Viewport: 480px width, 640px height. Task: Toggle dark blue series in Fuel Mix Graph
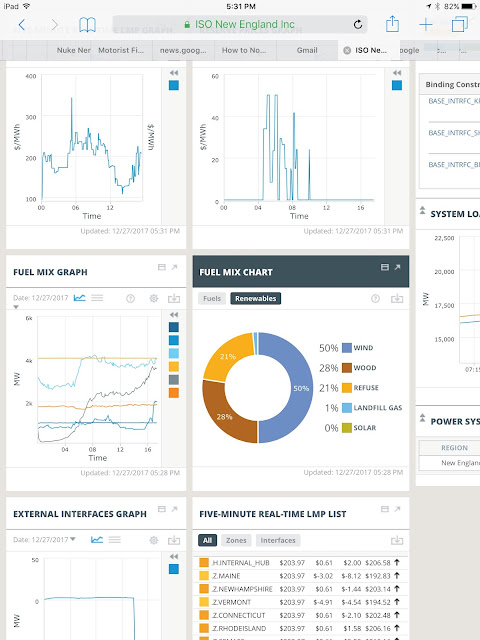[x=174, y=327]
